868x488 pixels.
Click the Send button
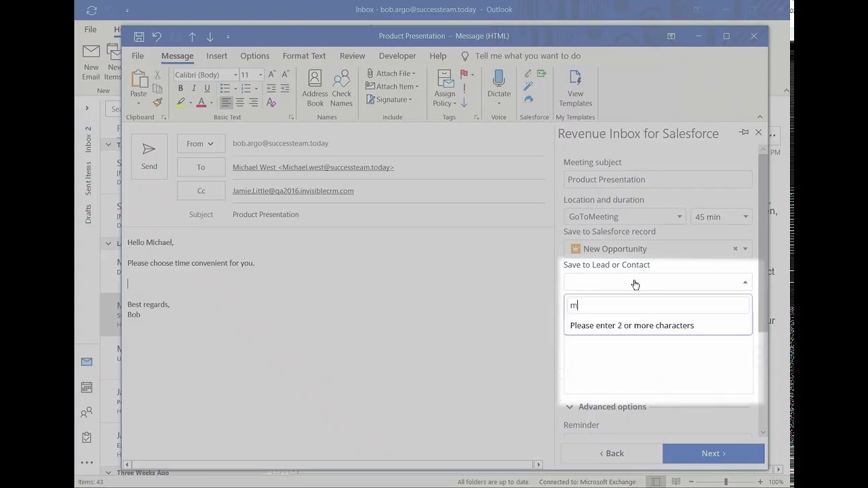pos(149,157)
